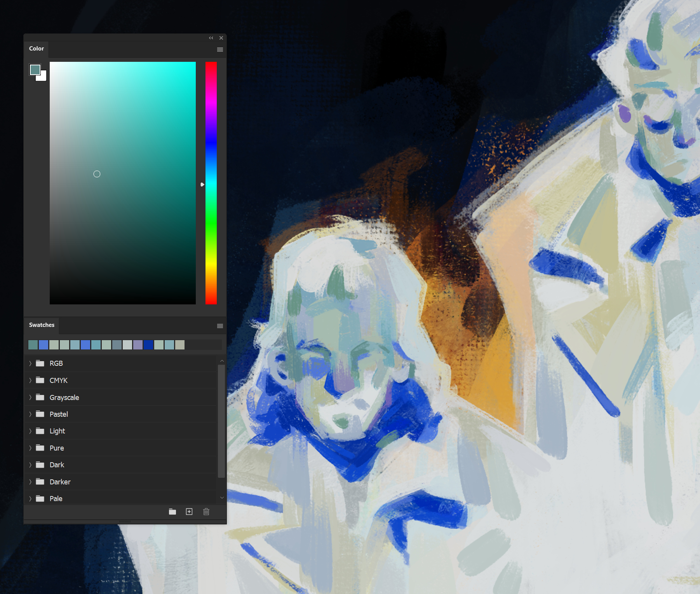
Task: Switch to the Swatches tab
Action: 42,325
